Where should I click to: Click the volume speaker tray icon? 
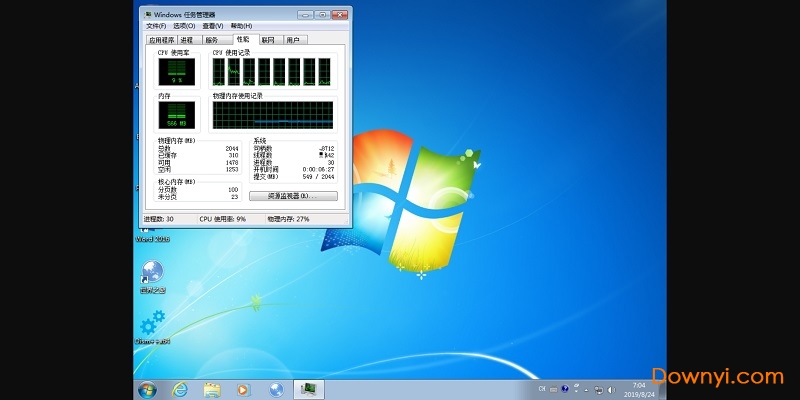click(611, 390)
